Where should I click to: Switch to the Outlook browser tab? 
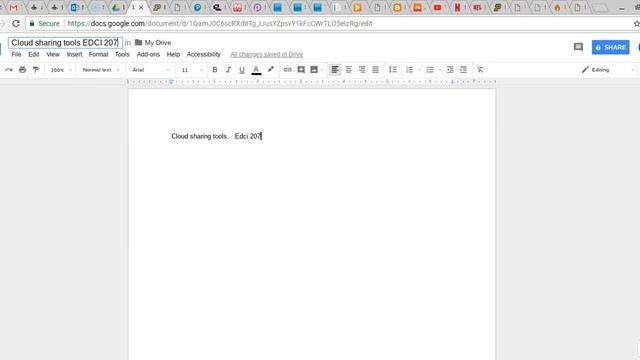75,7
